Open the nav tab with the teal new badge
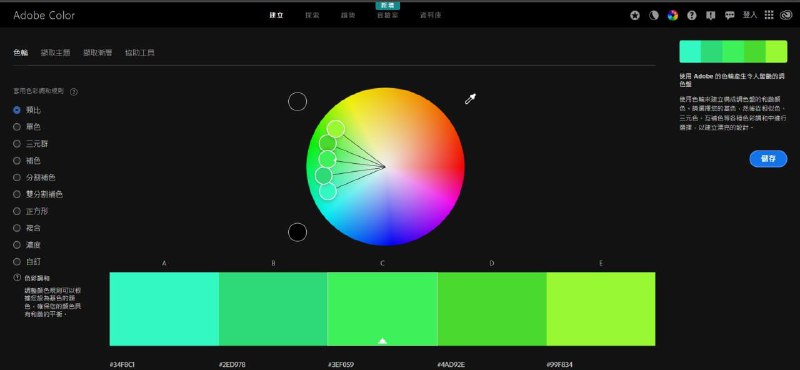The image size is (800, 370). pyautogui.click(x=388, y=15)
